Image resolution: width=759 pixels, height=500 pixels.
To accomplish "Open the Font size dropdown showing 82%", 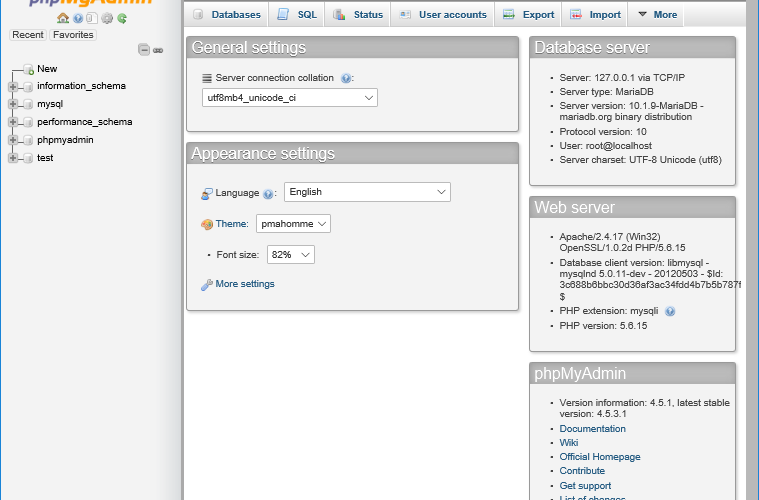I will pos(290,255).
